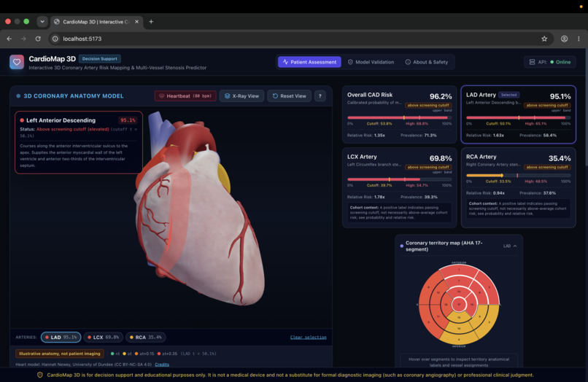Click the Selected badge on LAD Artery

[x=509, y=95]
